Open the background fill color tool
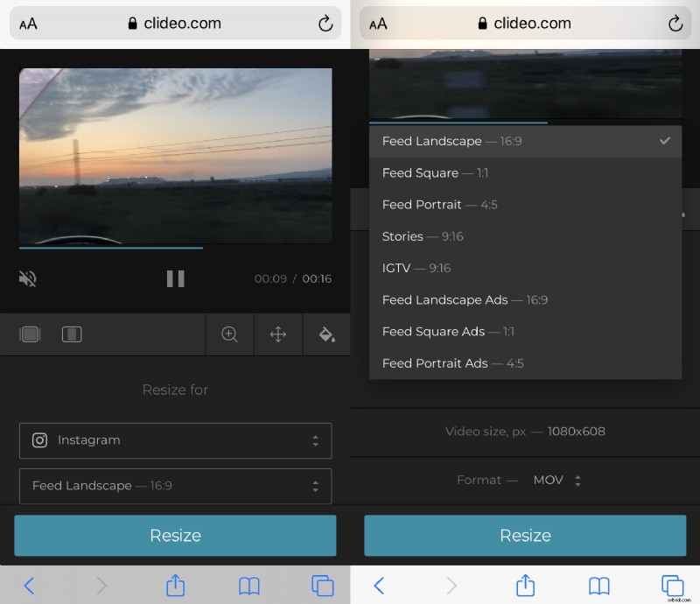 tap(325, 334)
